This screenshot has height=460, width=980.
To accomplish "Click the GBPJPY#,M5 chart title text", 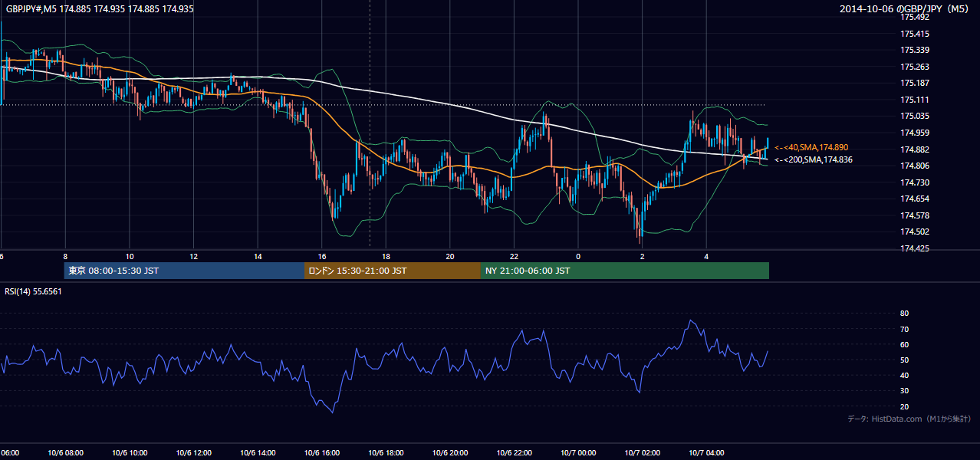I will pos(100,9).
